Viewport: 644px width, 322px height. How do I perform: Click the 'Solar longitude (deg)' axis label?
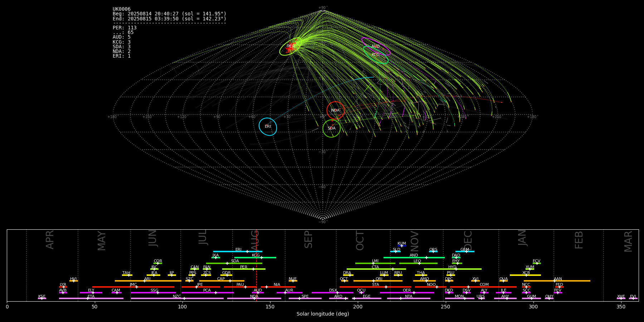click(323, 314)
